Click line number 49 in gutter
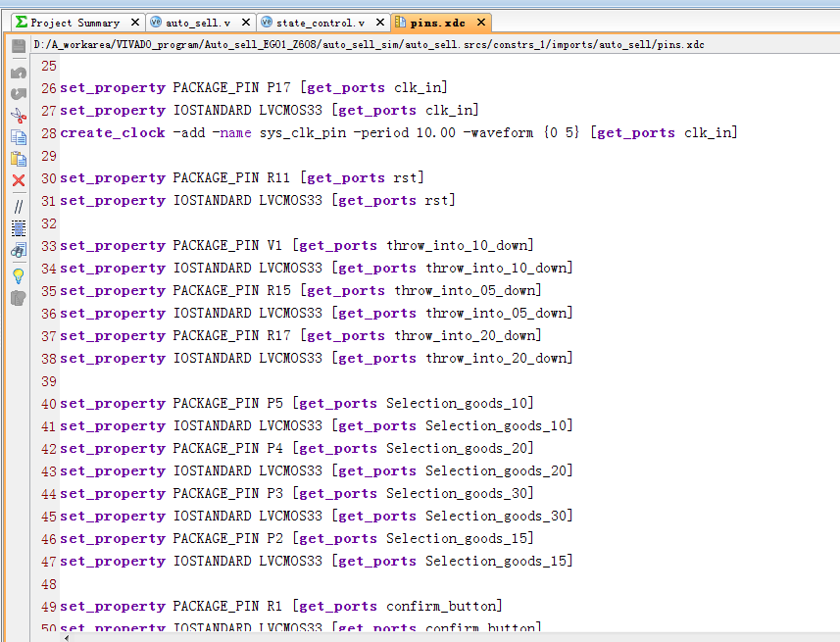 tap(49, 607)
